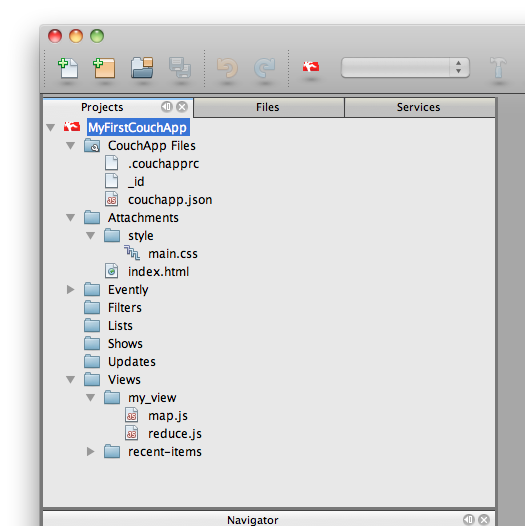Image resolution: width=525 pixels, height=526 pixels.
Task: Select the reduce.js file
Action: [x=175, y=434]
